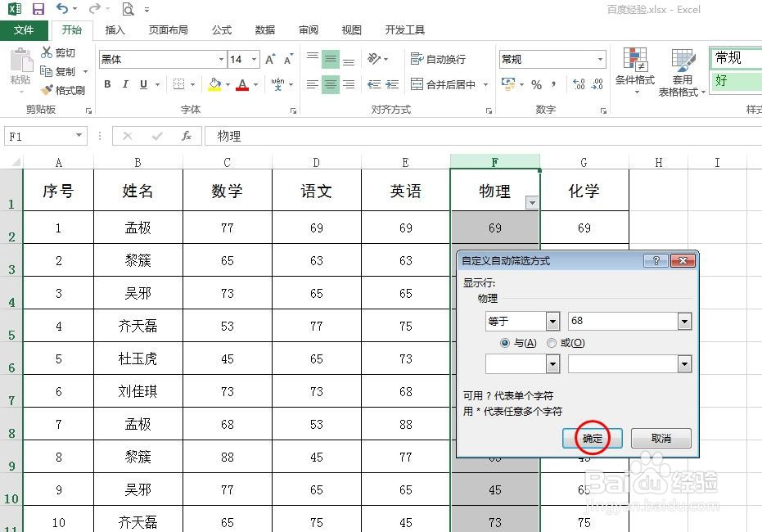Open the 等于 comparison operator dropdown
Viewport: 762px width, 532px height.
click(x=552, y=321)
